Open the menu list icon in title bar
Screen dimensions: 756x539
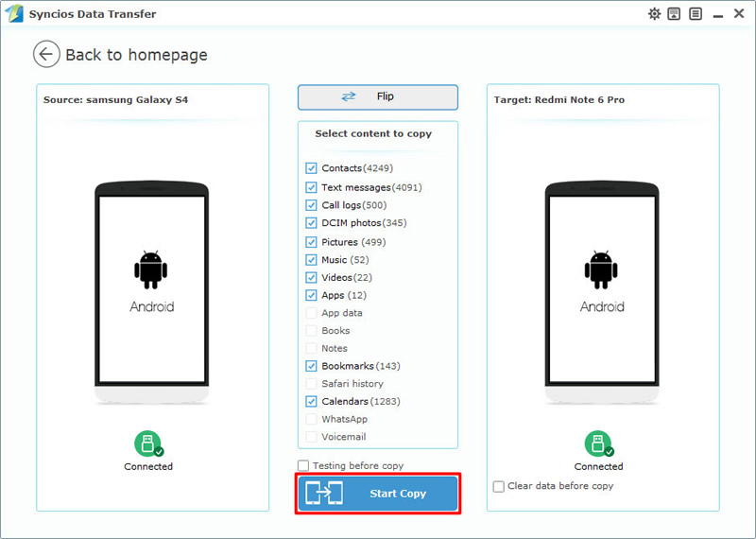coord(696,14)
